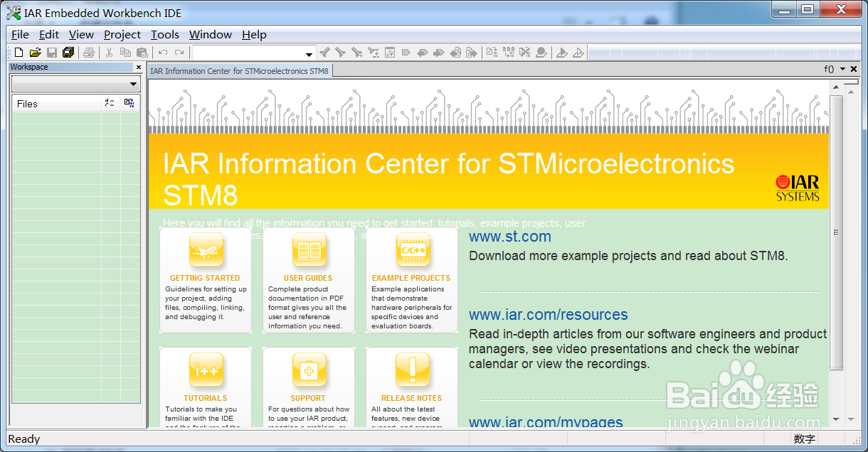This screenshot has width=868, height=452.
Task: Follow the www.iar.com/resources link
Action: 549,315
